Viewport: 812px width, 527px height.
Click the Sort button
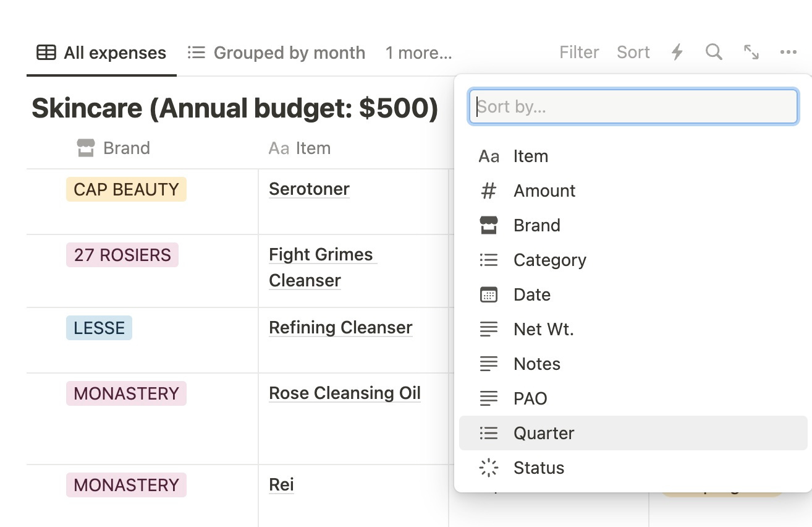633,53
